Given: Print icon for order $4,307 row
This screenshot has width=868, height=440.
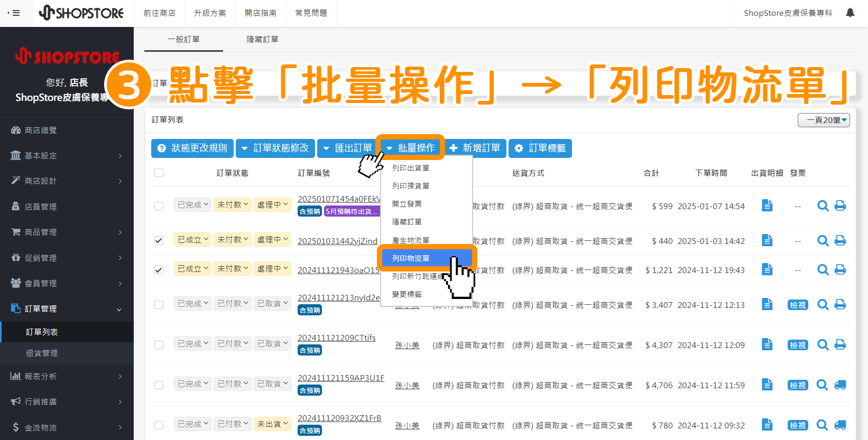Looking at the screenshot, I should pyautogui.click(x=840, y=344).
